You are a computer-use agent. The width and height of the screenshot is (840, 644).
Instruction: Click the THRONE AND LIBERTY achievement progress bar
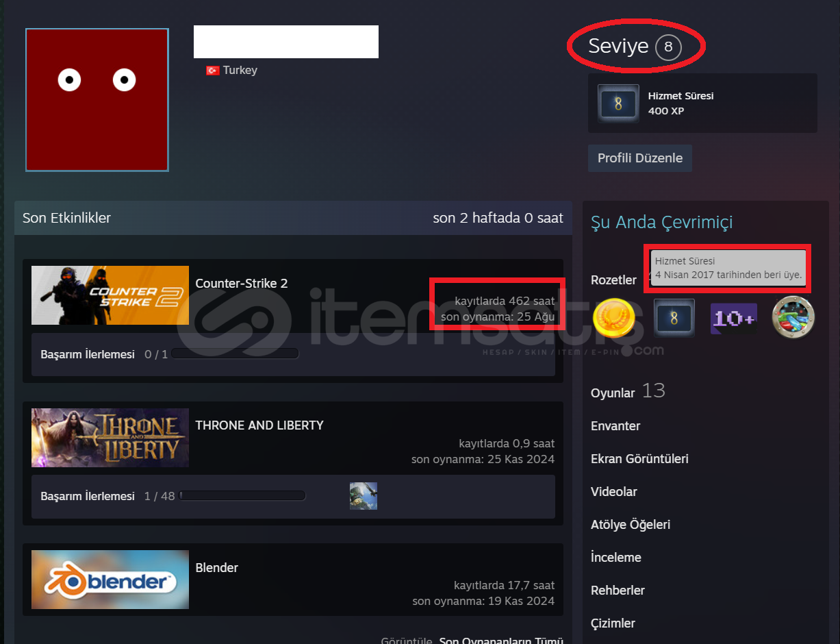[x=242, y=496]
